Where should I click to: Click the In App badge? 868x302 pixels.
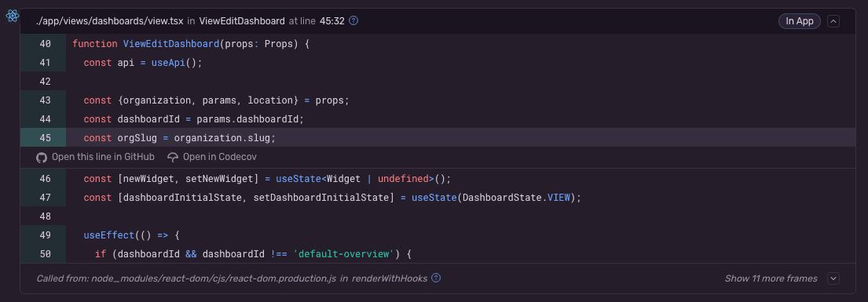point(800,21)
